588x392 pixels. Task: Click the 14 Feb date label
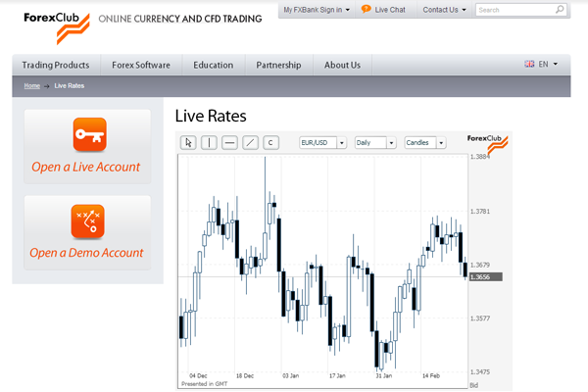click(431, 375)
